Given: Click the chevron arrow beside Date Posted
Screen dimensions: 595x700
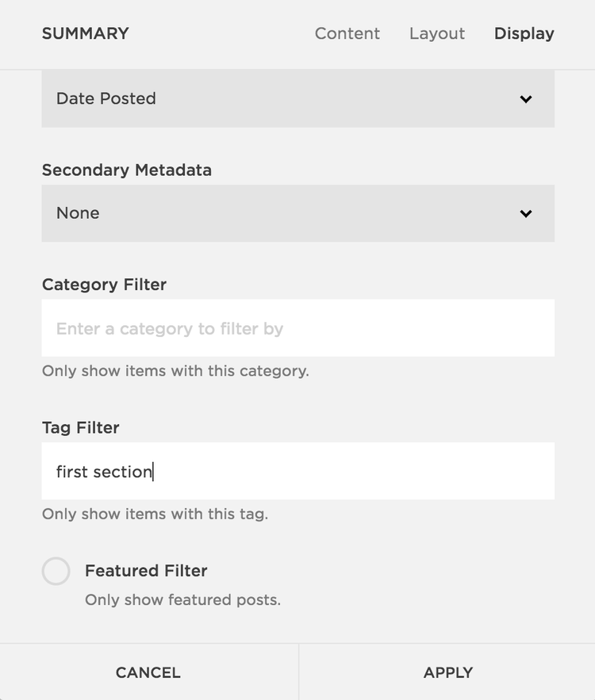Looking at the screenshot, I should pyautogui.click(x=525, y=99).
